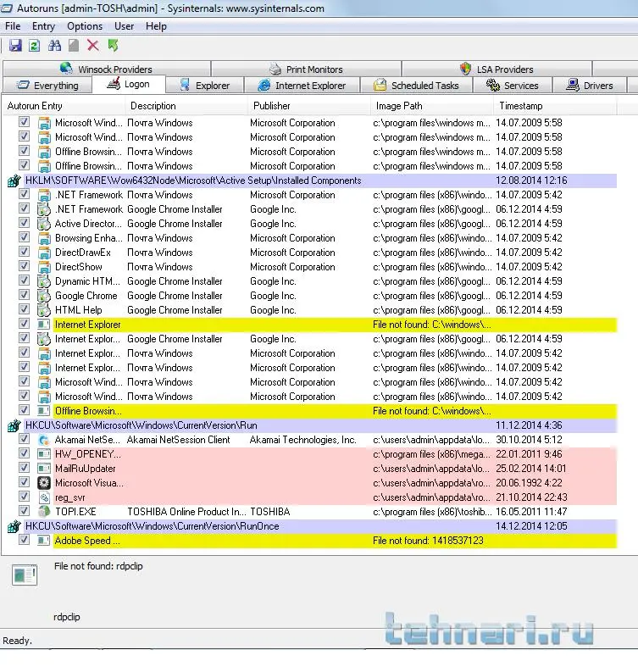Click the reg_svr entry icon

point(44,497)
